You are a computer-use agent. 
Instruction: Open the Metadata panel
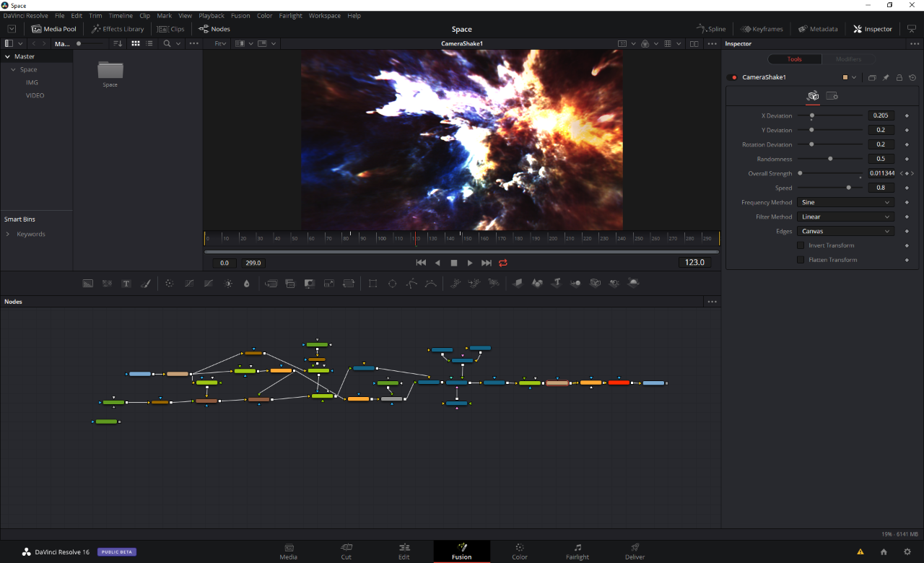(818, 29)
